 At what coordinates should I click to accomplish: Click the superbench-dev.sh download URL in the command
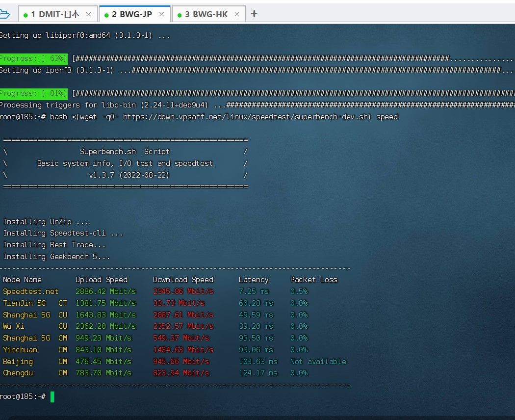[x=247, y=117]
